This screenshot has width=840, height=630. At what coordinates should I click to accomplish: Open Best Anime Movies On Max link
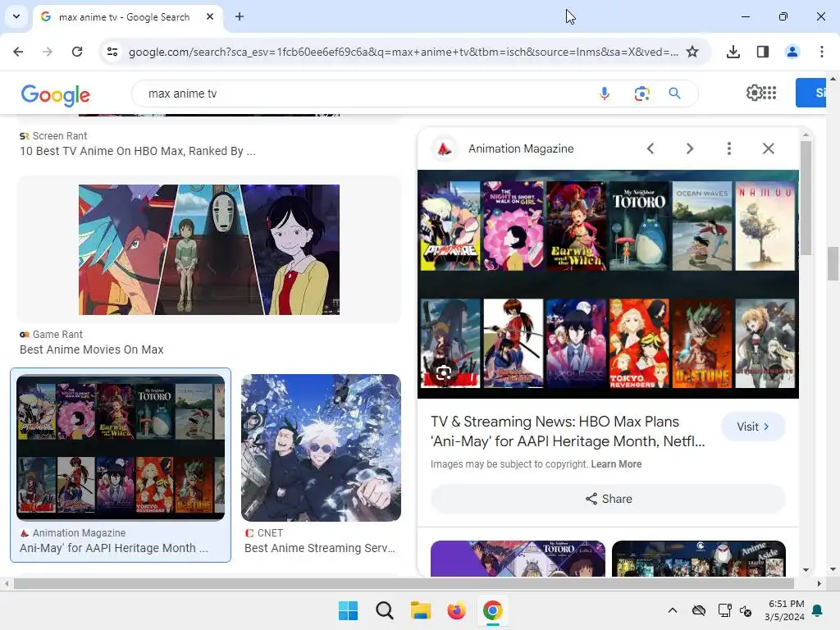pyautogui.click(x=92, y=349)
